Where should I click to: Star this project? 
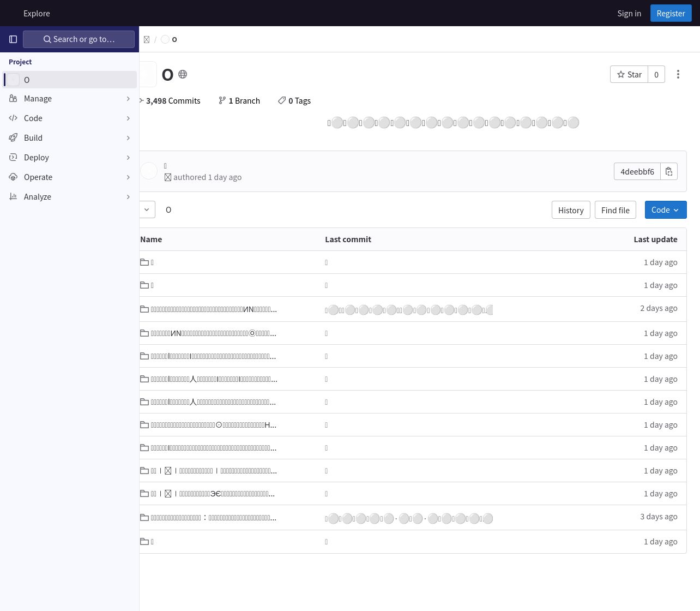pos(629,74)
